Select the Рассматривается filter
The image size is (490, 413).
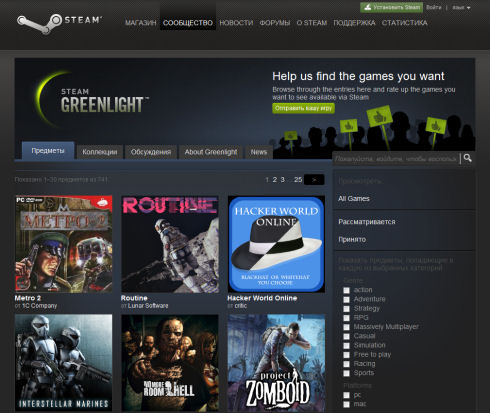point(367,222)
